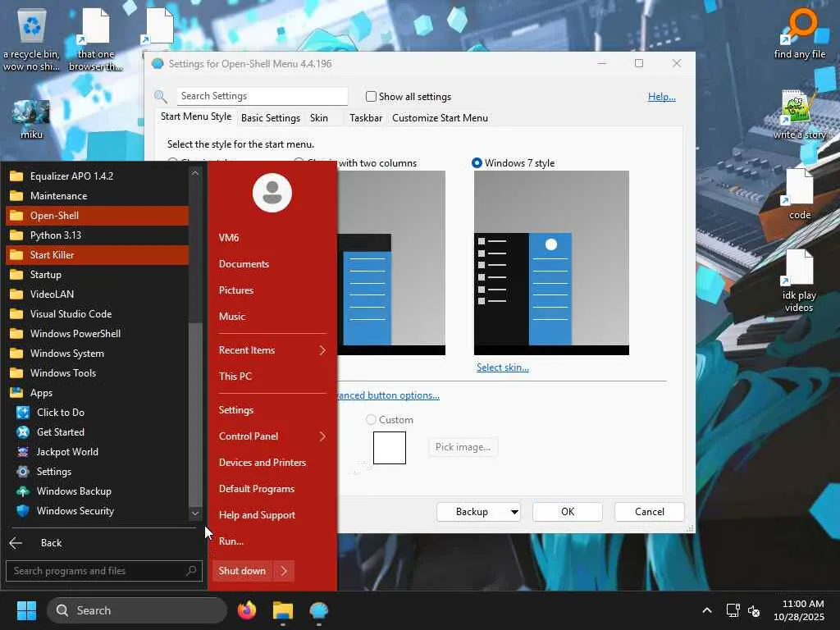This screenshot has height=630, width=840.
Task: Open the Apps group in start menu
Action: point(97,393)
